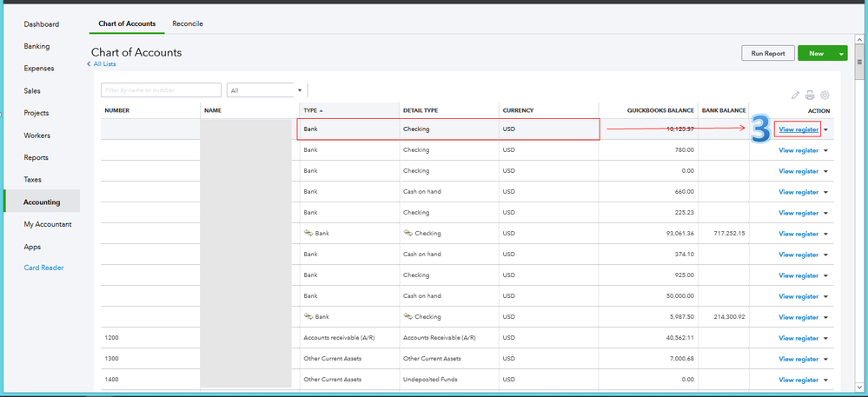
Task: Click the bank feed icon in the 93,061.36 row
Action: [x=308, y=234]
